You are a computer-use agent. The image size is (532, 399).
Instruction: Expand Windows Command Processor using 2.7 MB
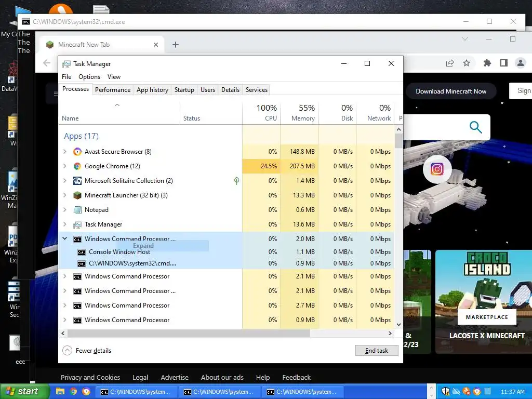65,305
